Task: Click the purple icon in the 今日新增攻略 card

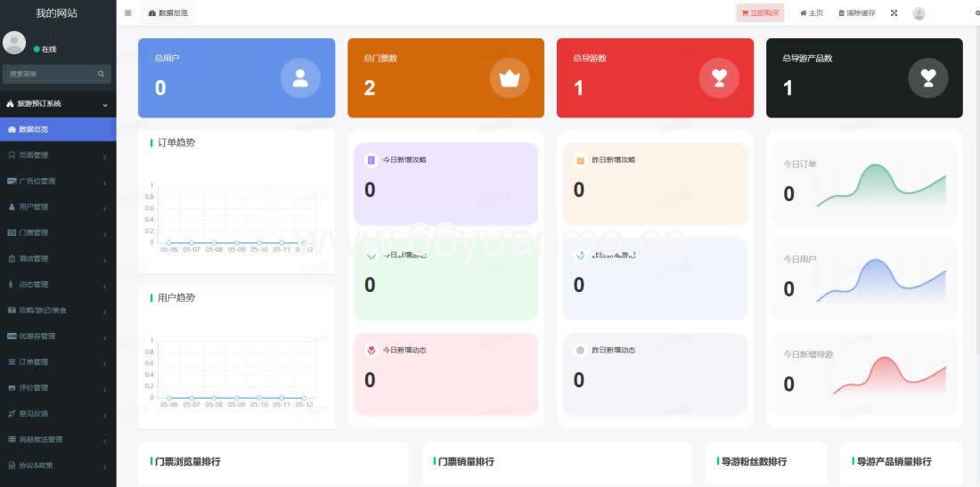Action: click(372, 160)
